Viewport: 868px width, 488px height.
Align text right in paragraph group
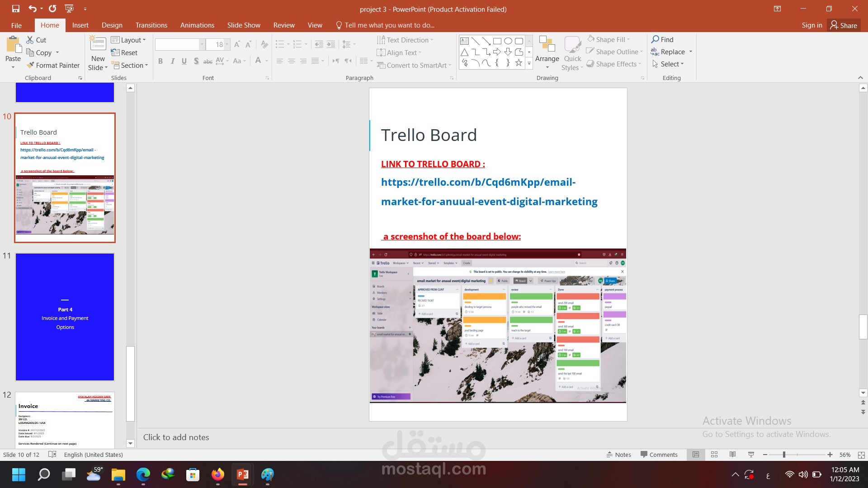(303, 61)
